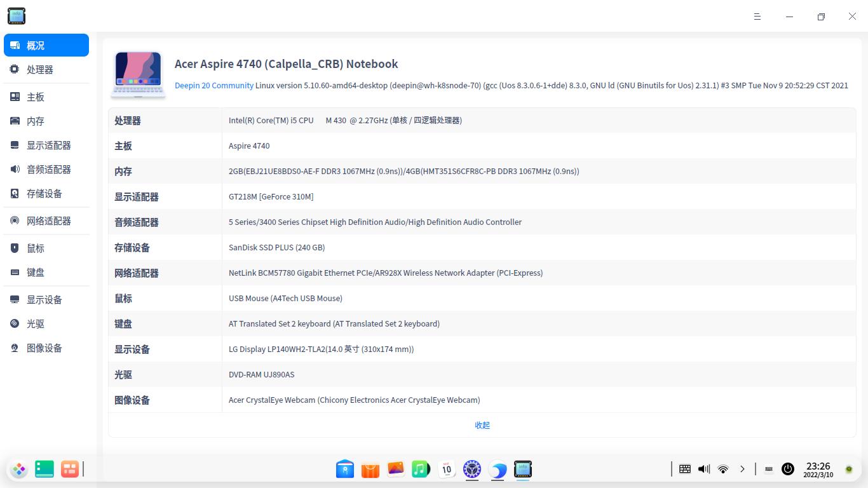The height and width of the screenshot is (488, 868).
Task: Open the blue File Manager dock icon
Action: [x=345, y=470]
